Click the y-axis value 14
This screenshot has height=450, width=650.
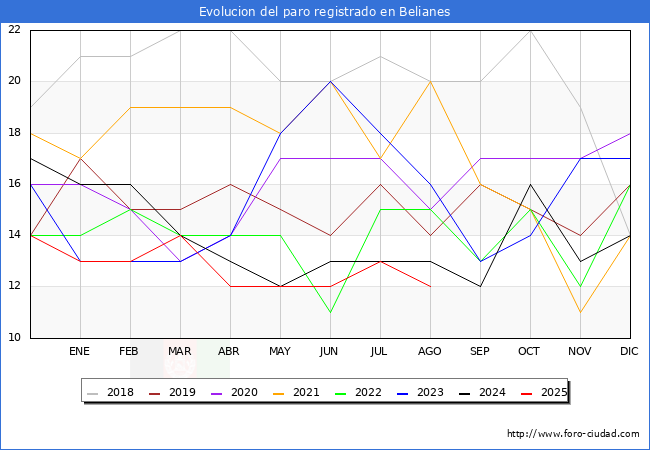(15, 235)
